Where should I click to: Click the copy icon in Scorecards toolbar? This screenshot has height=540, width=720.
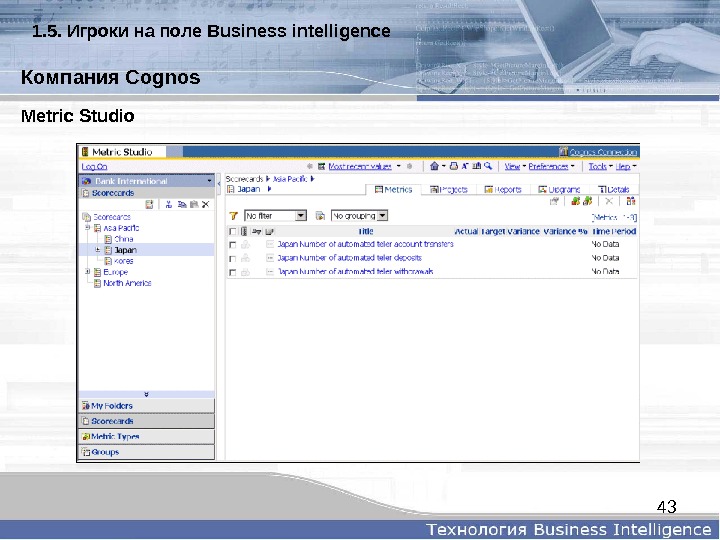pyautogui.click(x=182, y=205)
